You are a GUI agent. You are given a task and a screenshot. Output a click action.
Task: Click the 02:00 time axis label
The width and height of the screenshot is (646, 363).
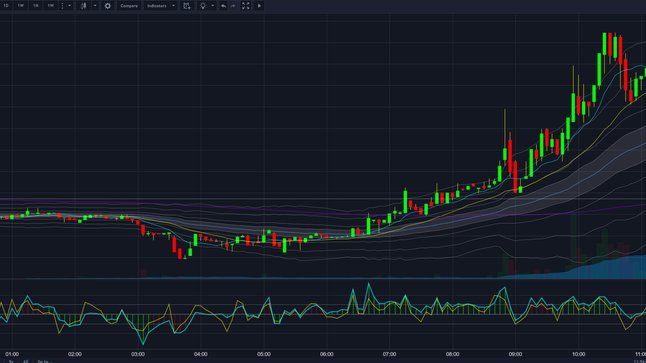[x=75, y=354]
